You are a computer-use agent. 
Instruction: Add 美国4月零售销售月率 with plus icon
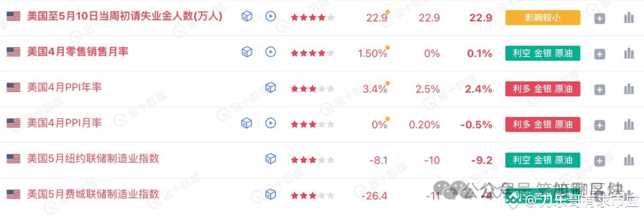coord(600,54)
